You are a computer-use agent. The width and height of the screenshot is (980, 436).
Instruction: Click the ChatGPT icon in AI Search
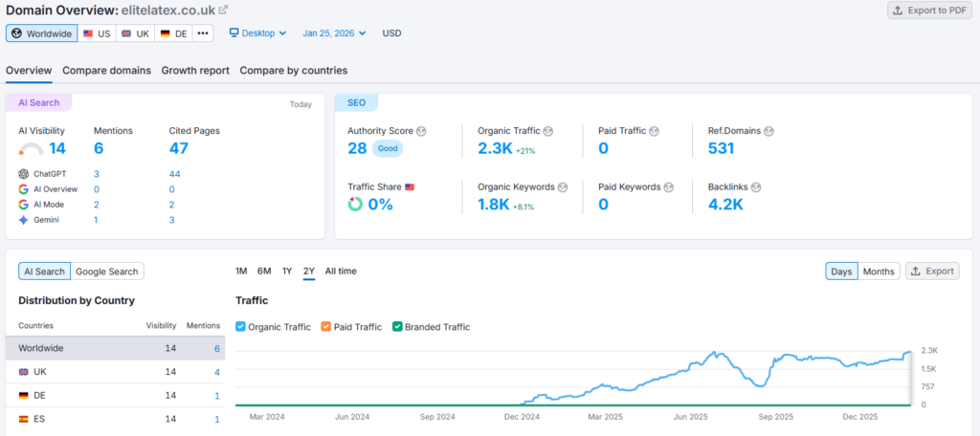(24, 174)
